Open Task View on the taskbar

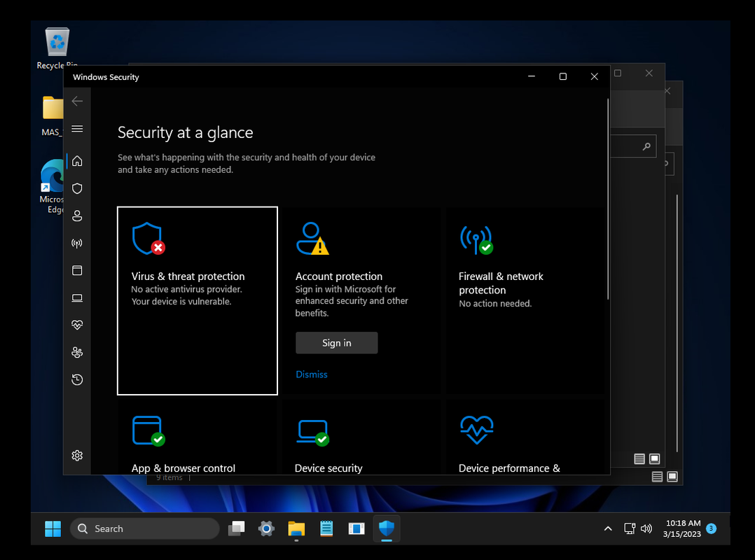point(237,528)
